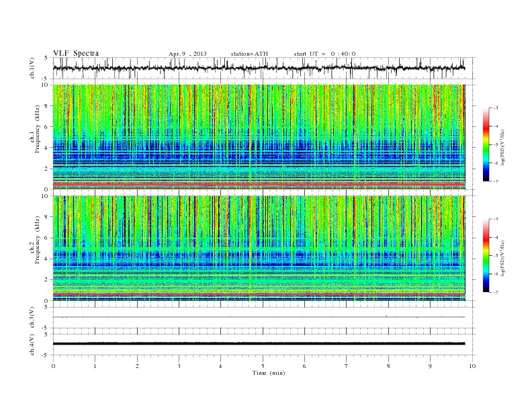Click the ch.1 voltage waveform trace
The width and height of the screenshot is (532, 411).
(x=259, y=68)
